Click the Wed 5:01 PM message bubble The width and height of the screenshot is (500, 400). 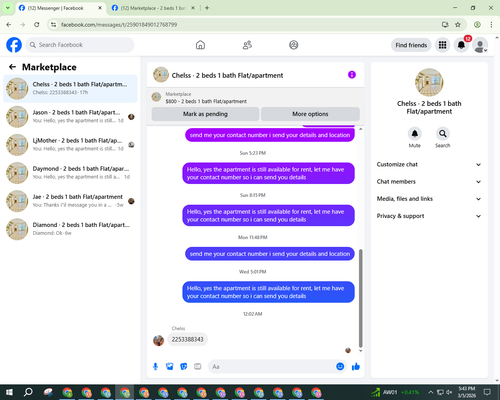268,292
